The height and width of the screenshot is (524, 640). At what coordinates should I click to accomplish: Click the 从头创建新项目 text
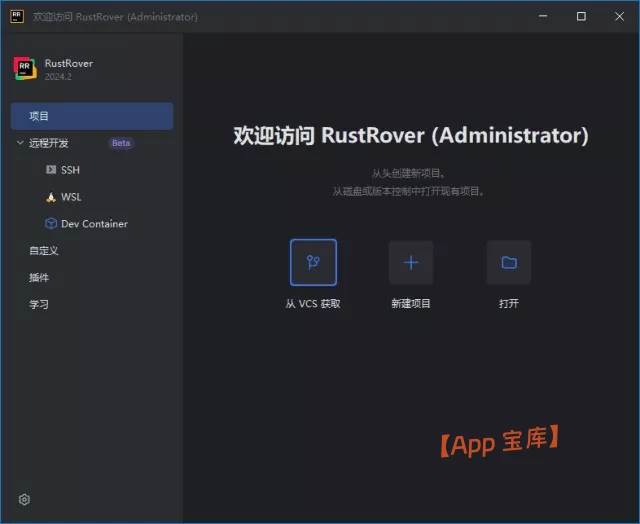(x=409, y=173)
